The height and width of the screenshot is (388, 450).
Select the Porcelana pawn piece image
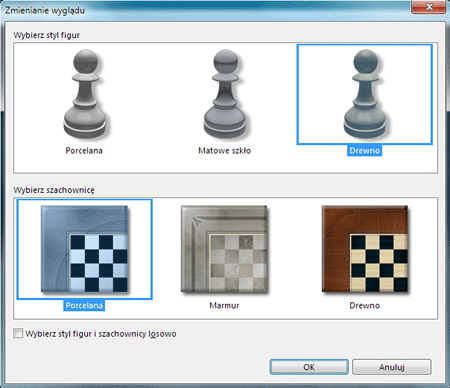pyautogui.click(x=85, y=94)
